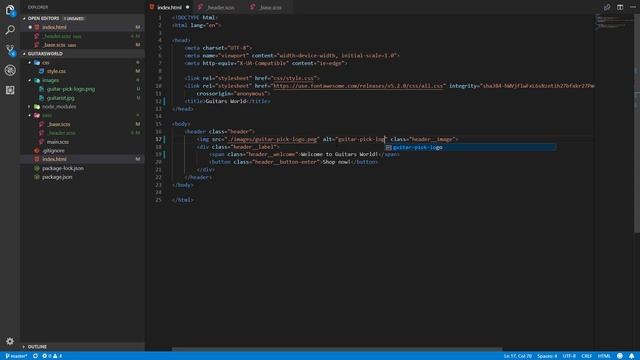Image resolution: width=640 pixels, height=360 pixels.
Task: Click Ln 17, Col 70 cursor position indicator
Action: click(518, 356)
